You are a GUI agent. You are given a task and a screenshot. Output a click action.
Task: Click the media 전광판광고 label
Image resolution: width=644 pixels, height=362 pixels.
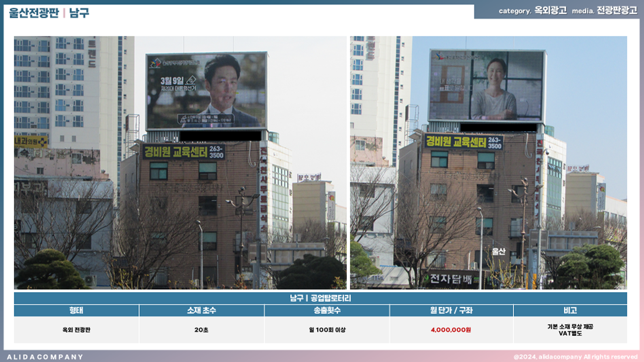pos(604,11)
